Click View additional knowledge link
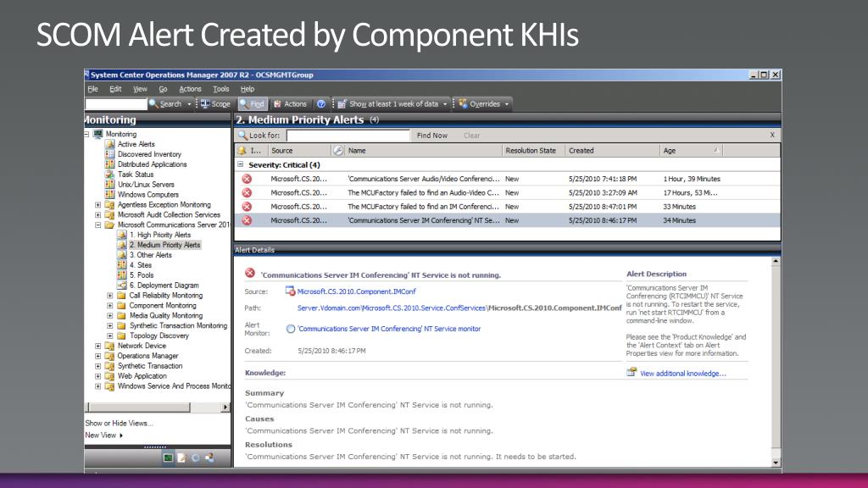 pos(682,374)
